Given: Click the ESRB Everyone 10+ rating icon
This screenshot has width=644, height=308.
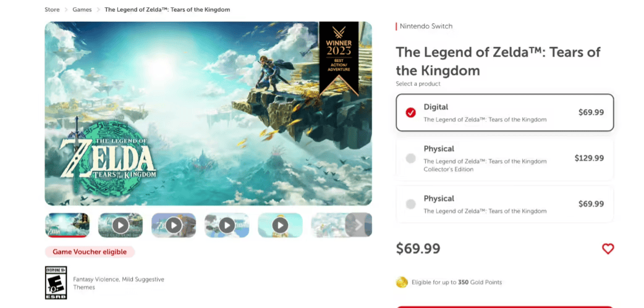Looking at the screenshot, I should (x=56, y=283).
